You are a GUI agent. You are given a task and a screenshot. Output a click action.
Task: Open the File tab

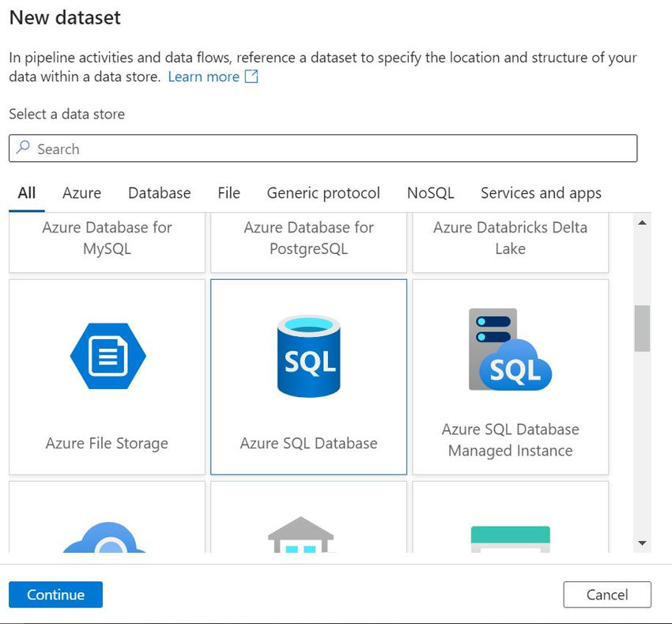228,193
